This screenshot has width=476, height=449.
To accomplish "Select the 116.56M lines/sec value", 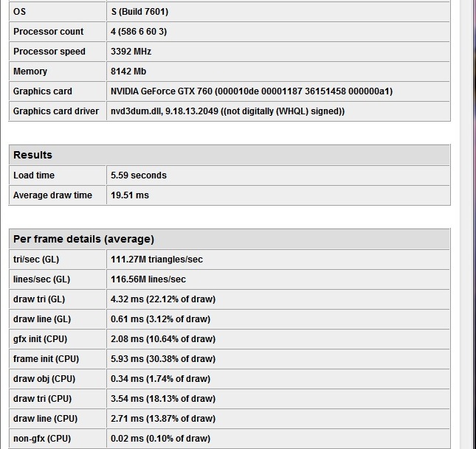I will coord(148,279).
